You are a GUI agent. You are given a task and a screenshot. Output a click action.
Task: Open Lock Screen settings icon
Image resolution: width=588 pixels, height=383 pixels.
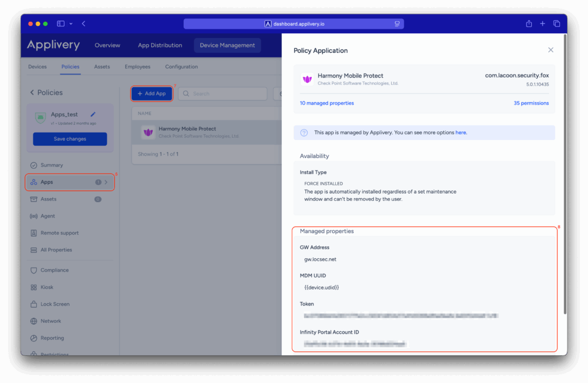click(x=33, y=304)
